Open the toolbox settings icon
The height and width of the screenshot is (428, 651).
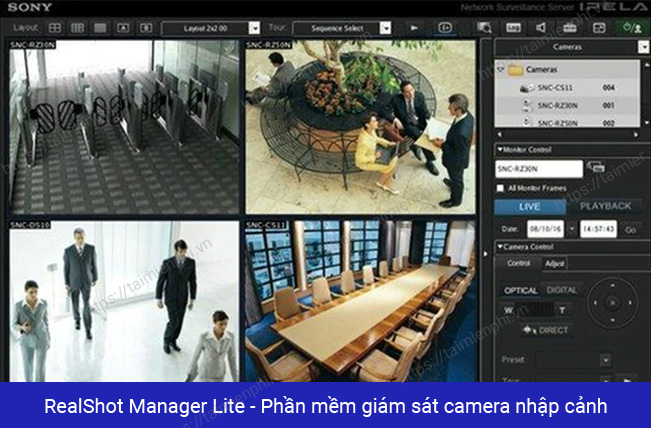(x=570, y=28)
